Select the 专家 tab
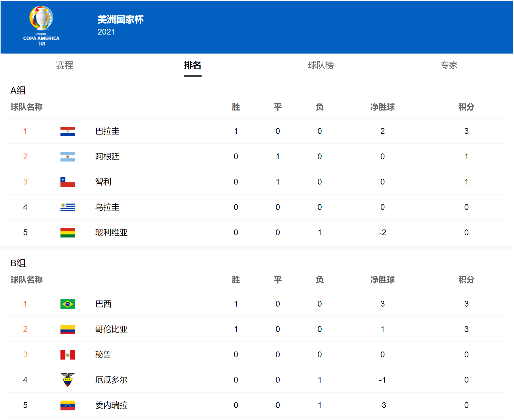The image size is (514, 420). [449, 65]
